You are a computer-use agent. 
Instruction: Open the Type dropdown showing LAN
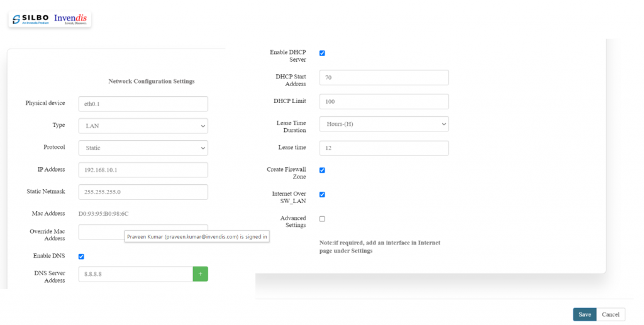(143, 126)
